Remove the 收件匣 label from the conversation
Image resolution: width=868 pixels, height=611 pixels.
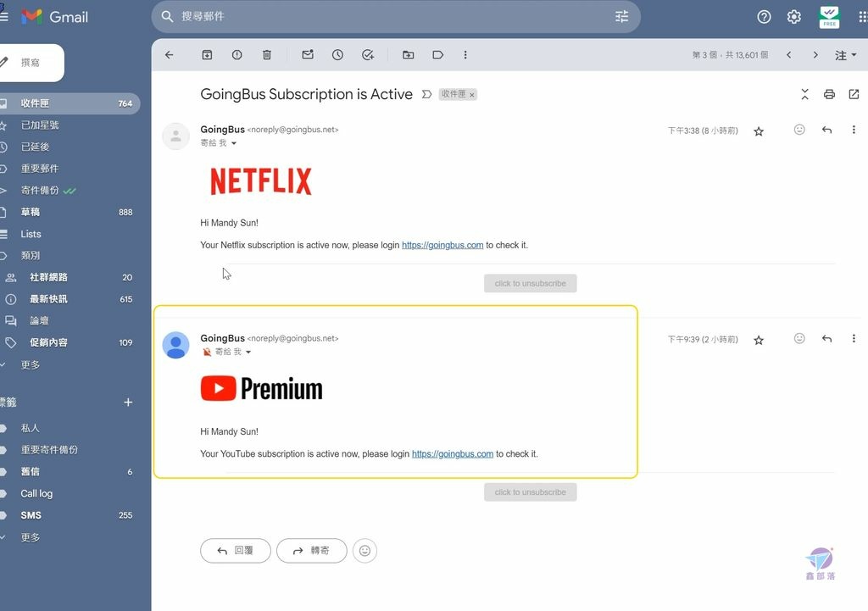pos(471,95)
